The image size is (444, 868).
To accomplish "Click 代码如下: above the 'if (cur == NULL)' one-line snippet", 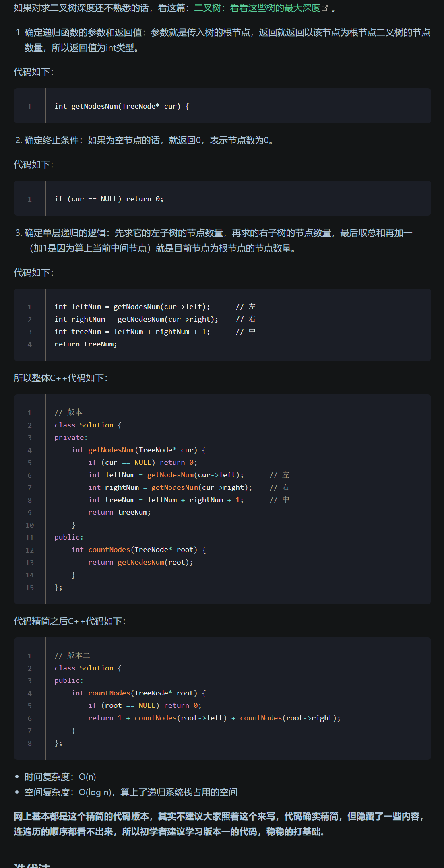I will [x=34, y=165].
